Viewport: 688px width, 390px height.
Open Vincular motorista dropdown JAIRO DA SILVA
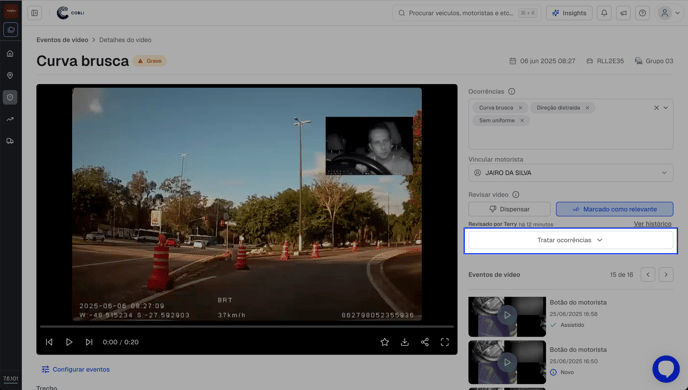(570, 173)
